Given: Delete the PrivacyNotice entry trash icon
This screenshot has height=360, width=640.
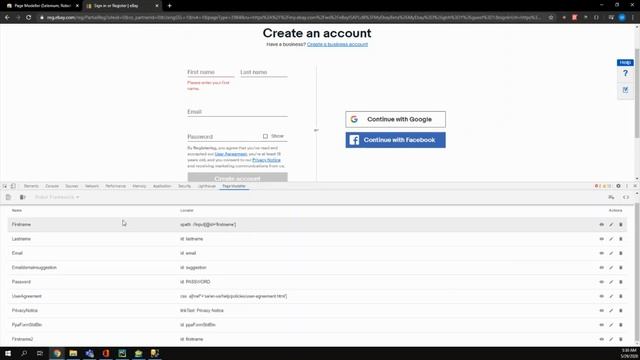Looking at the screenshot, I should tap(621, 310).
